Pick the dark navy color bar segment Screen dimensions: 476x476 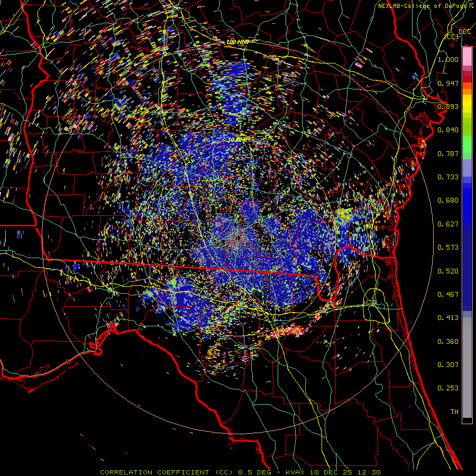click(467, 270)
